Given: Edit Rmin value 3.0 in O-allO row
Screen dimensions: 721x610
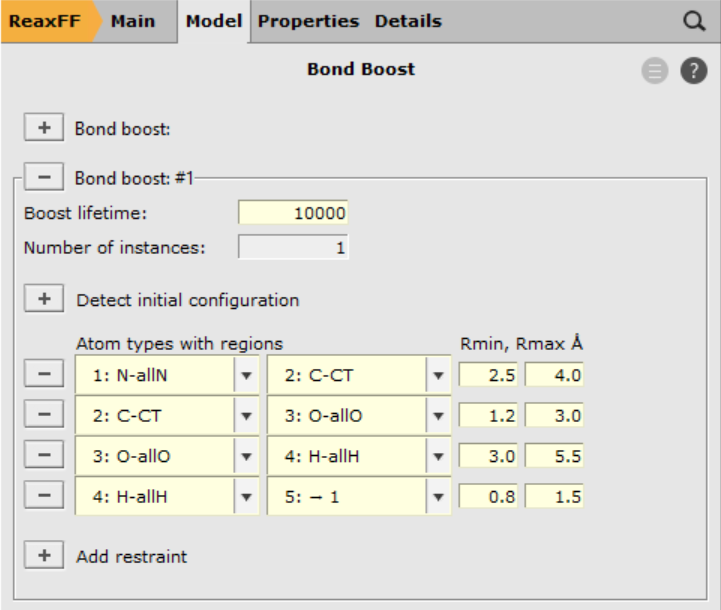Looking at the screenshot, I should tap(488, 456).
